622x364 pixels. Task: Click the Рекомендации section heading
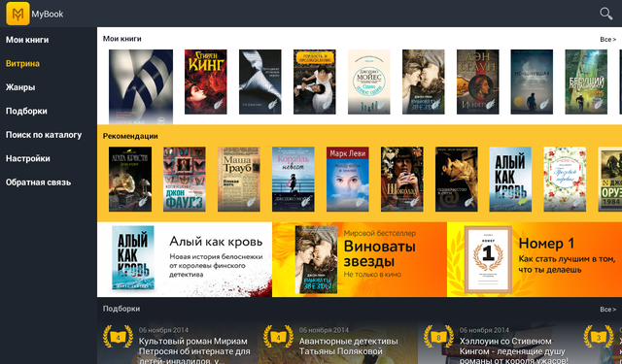pos(130,136)
